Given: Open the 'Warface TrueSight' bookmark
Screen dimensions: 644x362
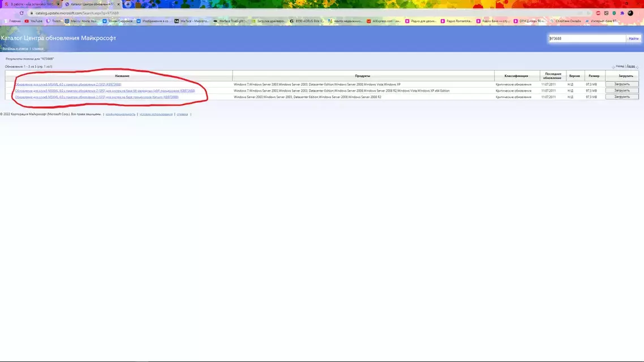Looking at the screenshot, I should 230,21.
